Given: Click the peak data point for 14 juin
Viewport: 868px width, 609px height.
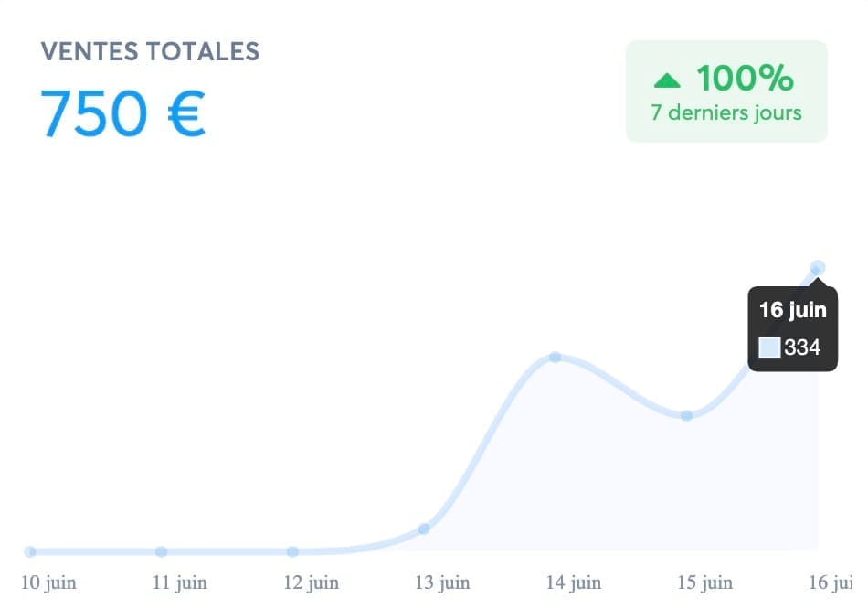Looking at the screenshot, I should tap(555, 357).
